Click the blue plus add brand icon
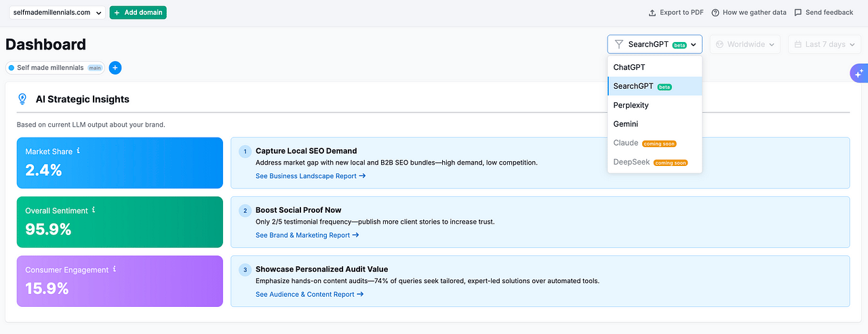Viewport: 868px width, 334px height. (x=115, y=68)
